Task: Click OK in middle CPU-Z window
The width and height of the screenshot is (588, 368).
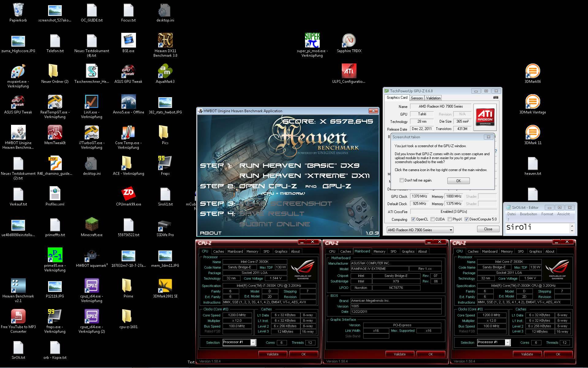Action: pyautogui.click(x=431, y=354)
